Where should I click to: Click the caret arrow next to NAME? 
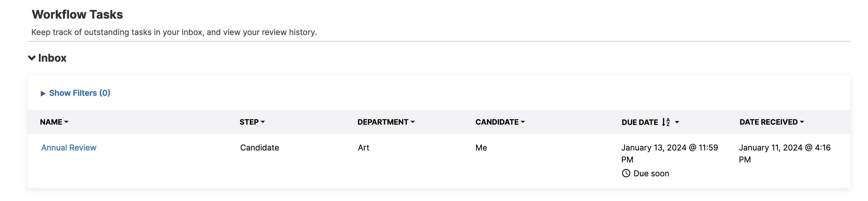click(66, 122)
